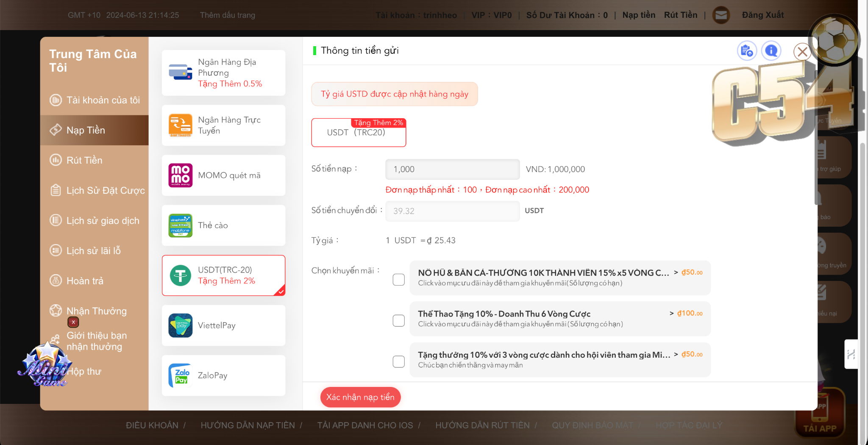Open the deposit clipboard upload icon
868x445 pixels.
pyautogui.click(x=747, y=51)
